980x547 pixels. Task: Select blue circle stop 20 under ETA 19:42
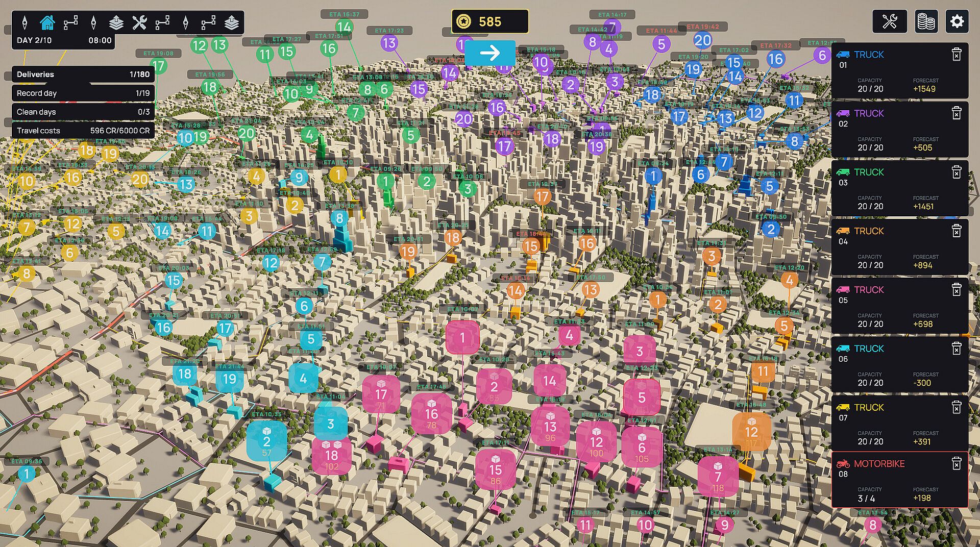(702, 40)
